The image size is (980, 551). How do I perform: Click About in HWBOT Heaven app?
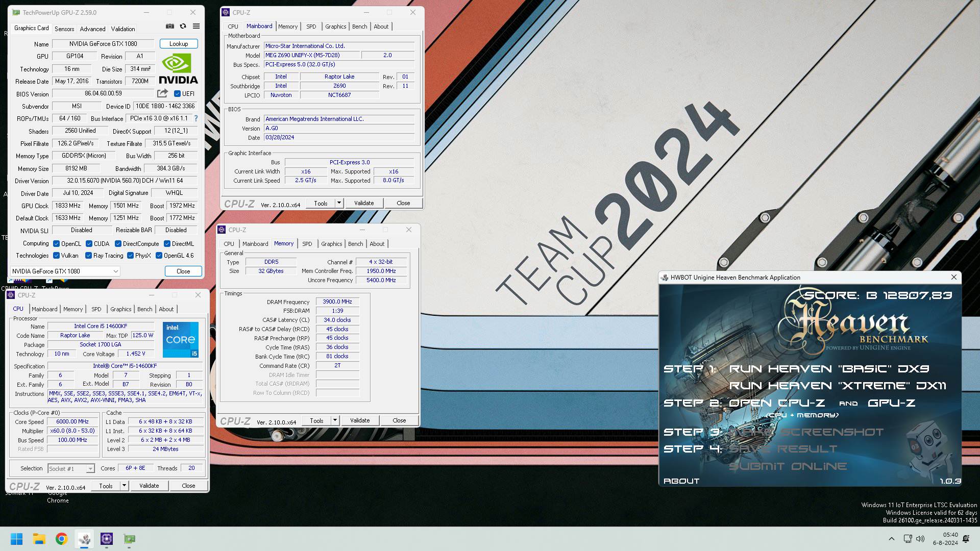pos(681,481)
